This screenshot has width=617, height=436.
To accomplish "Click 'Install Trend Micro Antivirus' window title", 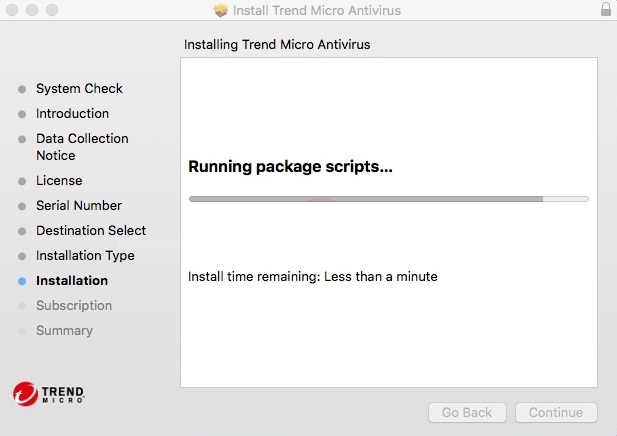I will click(317, 10).
